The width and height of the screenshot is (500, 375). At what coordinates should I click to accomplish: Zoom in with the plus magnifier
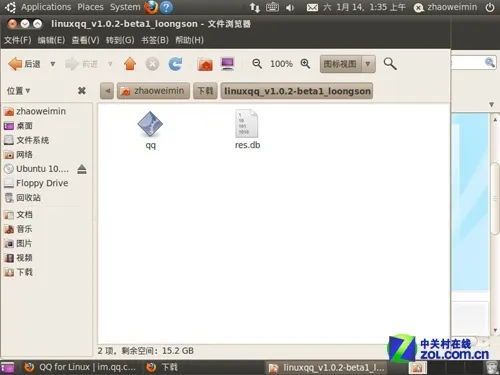tap(305, 64)
